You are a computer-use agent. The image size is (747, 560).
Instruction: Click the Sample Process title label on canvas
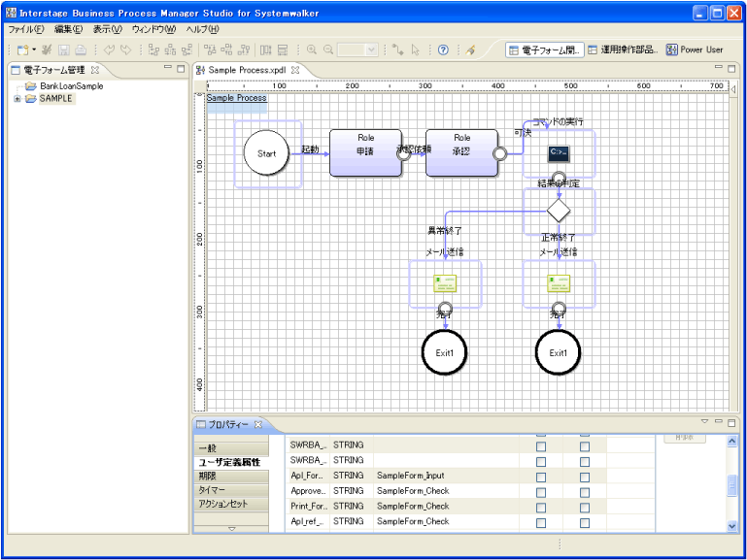236,97
